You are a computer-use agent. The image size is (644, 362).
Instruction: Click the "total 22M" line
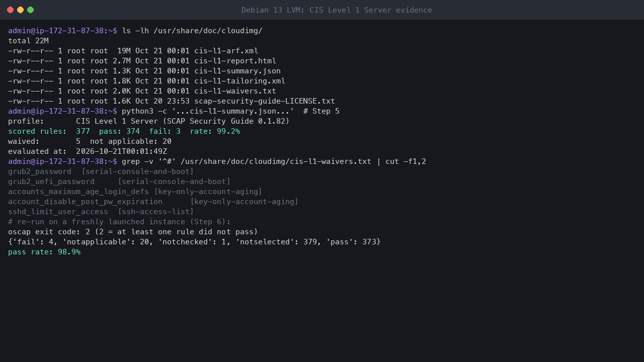click(28, 41)
